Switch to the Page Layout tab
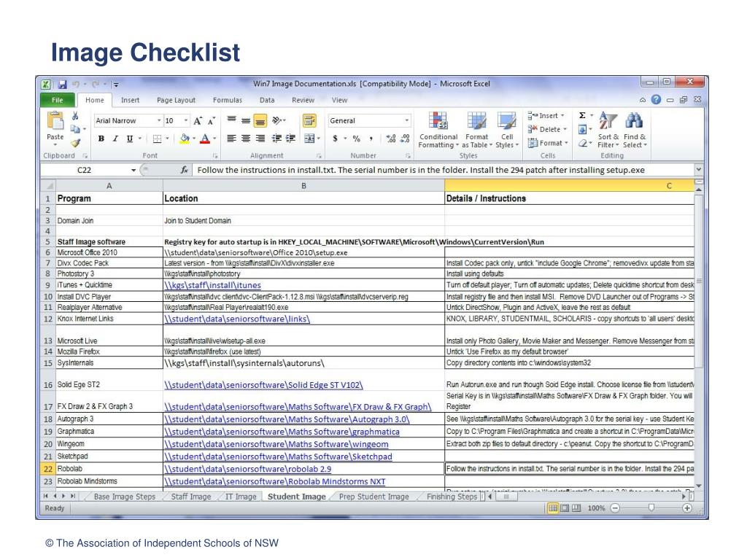 (176, 101)
